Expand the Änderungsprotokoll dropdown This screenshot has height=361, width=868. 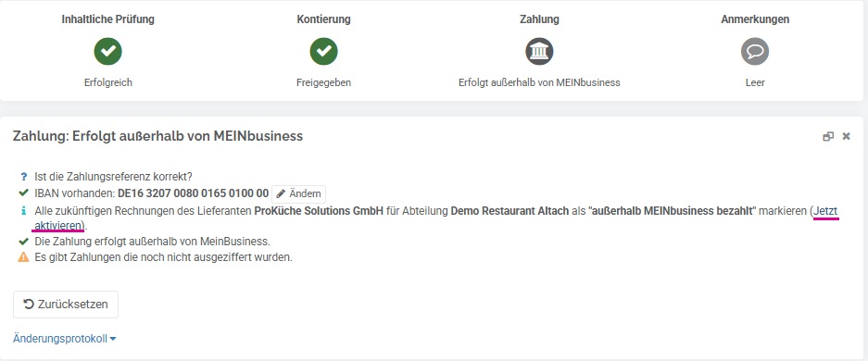[x=65, y=339]
